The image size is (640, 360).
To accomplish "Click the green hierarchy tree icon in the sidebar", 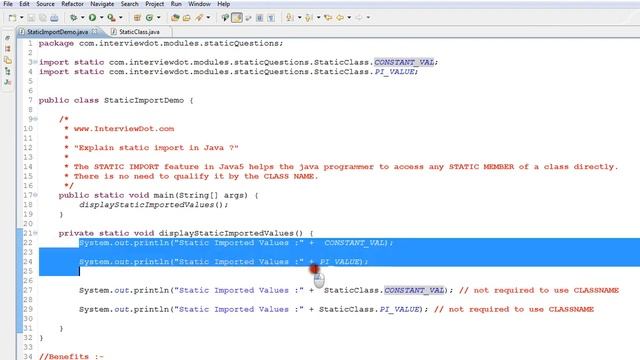I will click(x=7, y=71).
